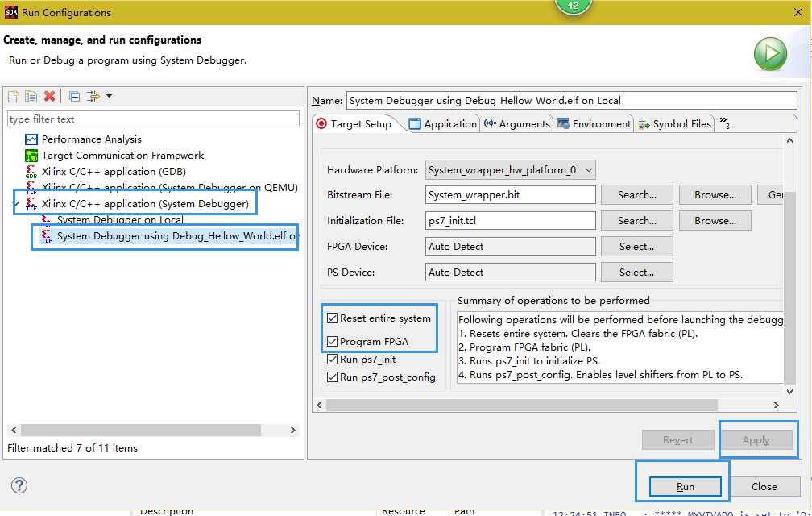Image resolution: width=812 pixels, height=516 pixels.
Task: Click the Target Setup vertical scrollbar
Action: point(789,287)
